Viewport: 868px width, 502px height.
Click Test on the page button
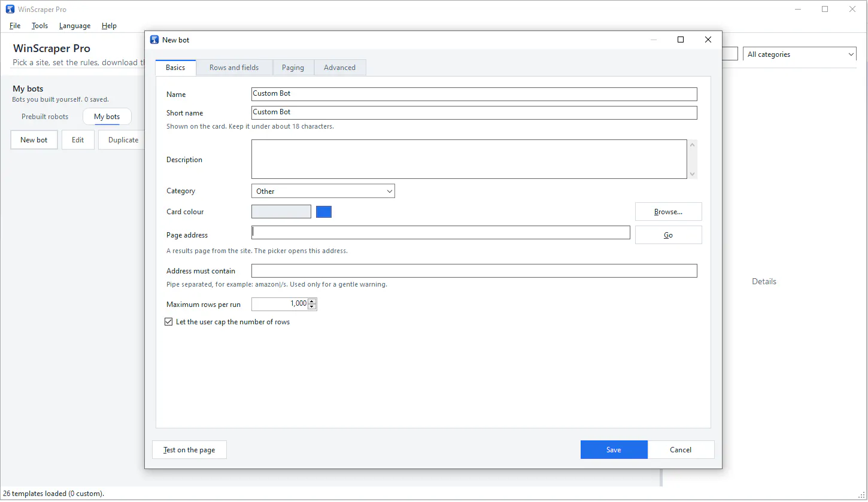189,450
